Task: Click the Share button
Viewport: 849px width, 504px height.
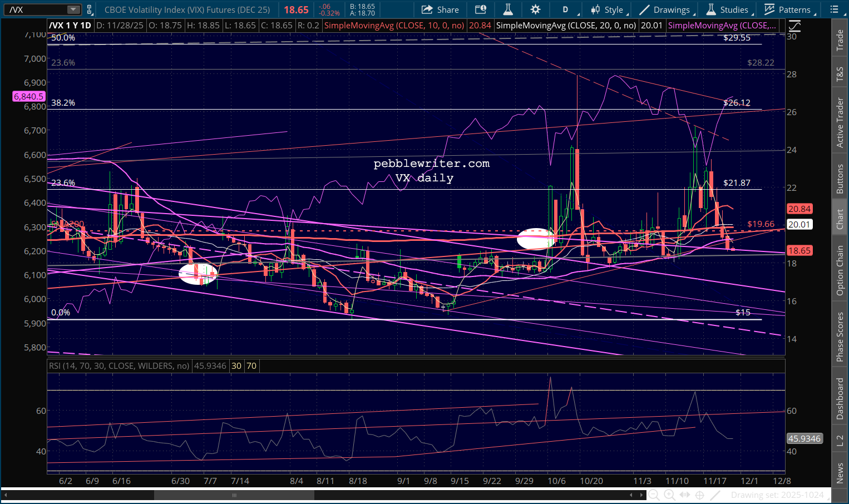Action: pyautogui.click(x=441, y=9)
